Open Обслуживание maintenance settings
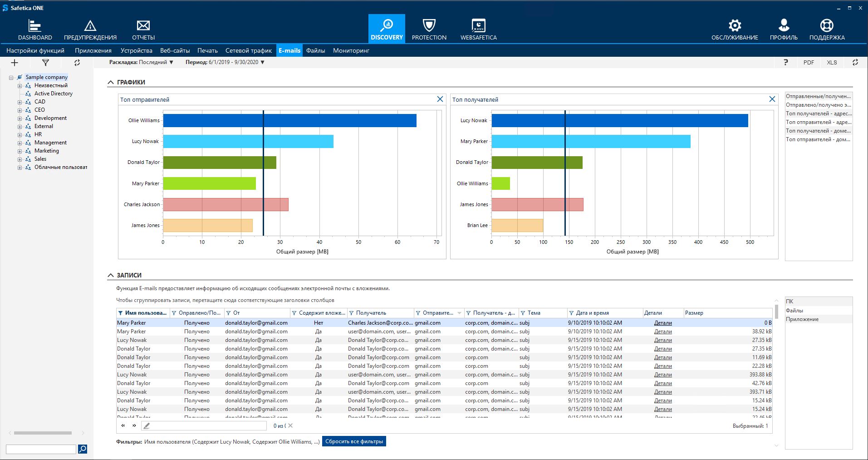 pyautogui.click(x=735, y=30)
